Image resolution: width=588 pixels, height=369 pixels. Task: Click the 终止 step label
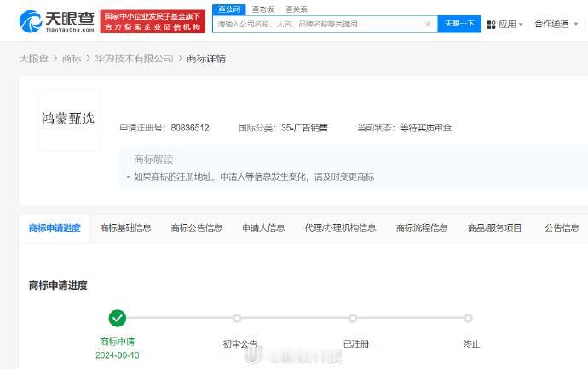pyautogui.click(x=472, y=344)
